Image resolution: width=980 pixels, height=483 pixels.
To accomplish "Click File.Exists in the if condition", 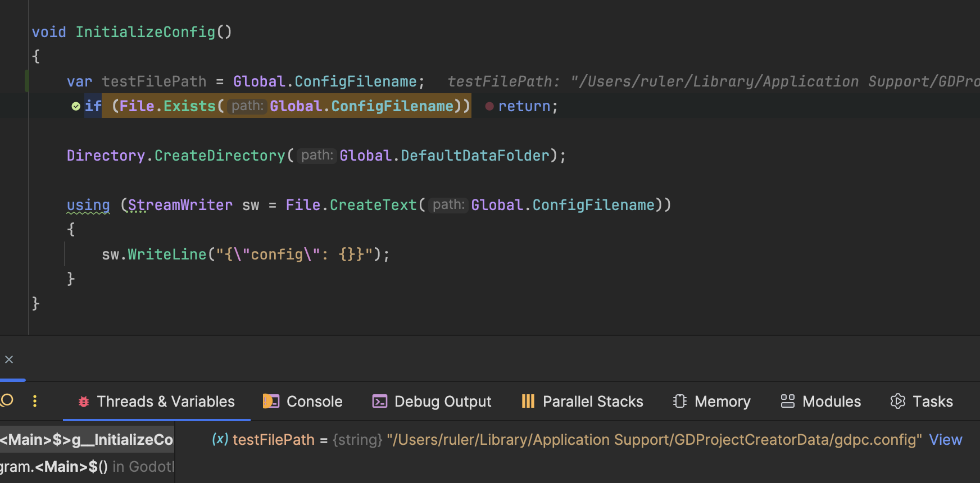I will [168, 106].
